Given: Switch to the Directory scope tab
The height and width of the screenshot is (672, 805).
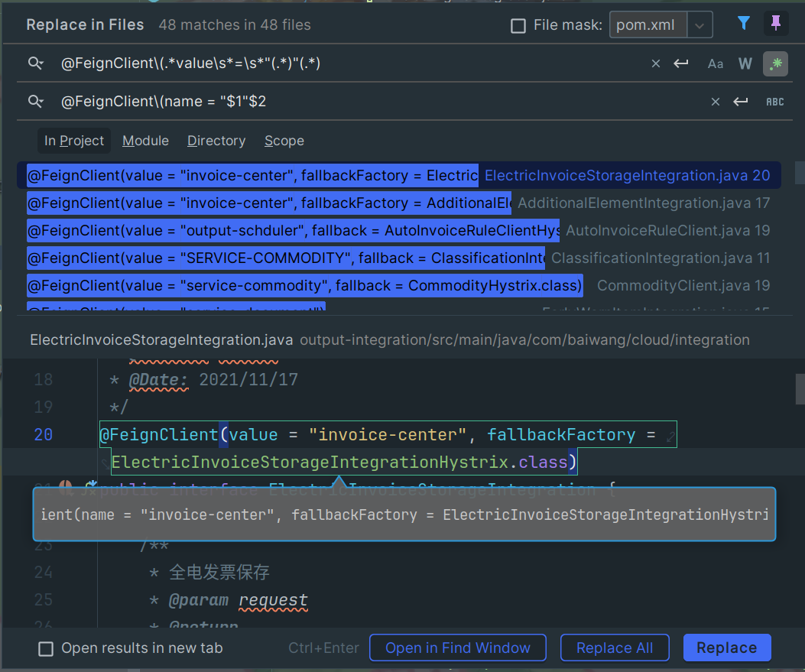Looking at the screenshot, I should 216,141.
